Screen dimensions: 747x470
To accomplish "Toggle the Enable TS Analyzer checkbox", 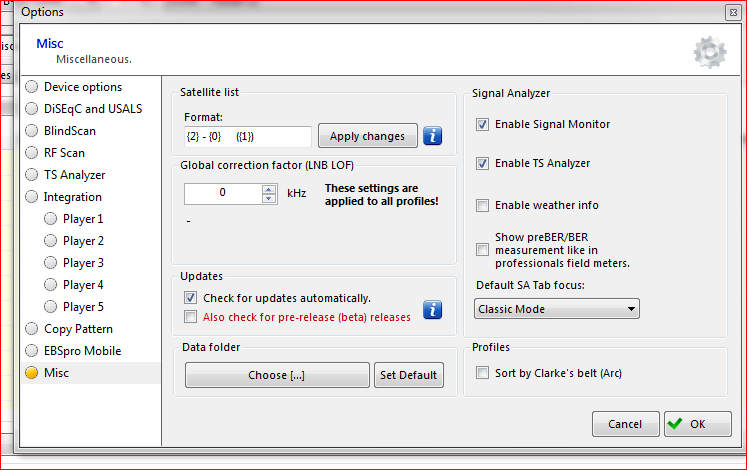I will pos(483,163).
